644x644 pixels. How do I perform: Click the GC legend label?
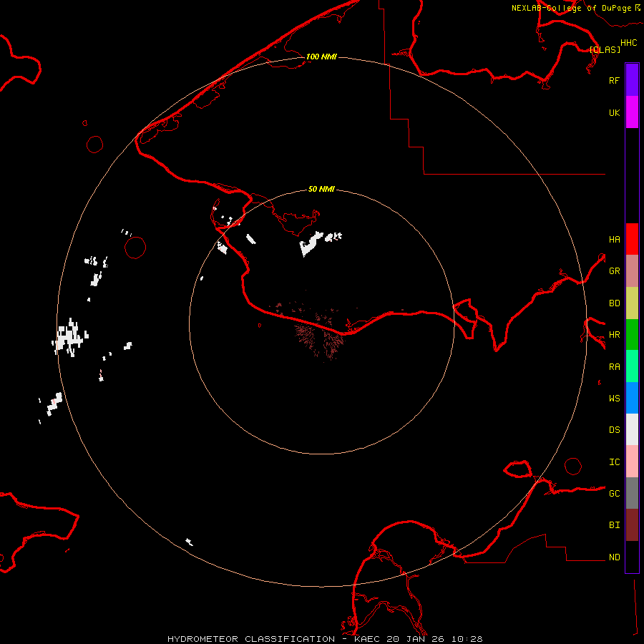point(614,494)
